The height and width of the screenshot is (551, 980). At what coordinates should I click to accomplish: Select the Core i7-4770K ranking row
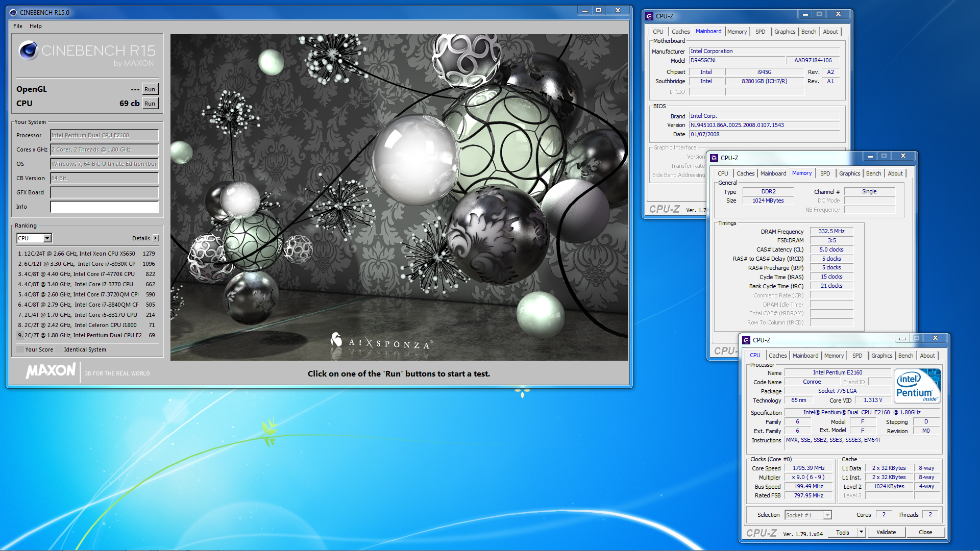pyautogui.click(x=87, y=274)
